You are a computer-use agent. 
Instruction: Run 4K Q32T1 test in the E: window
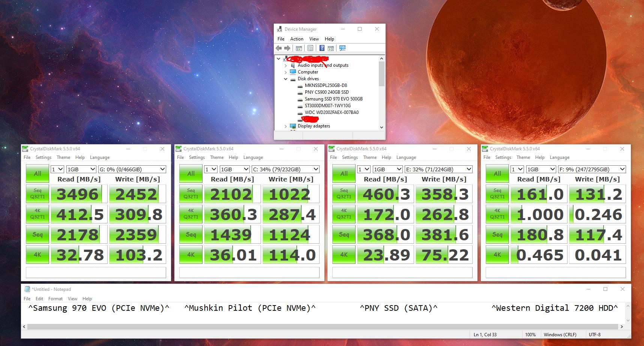(344, 214)
